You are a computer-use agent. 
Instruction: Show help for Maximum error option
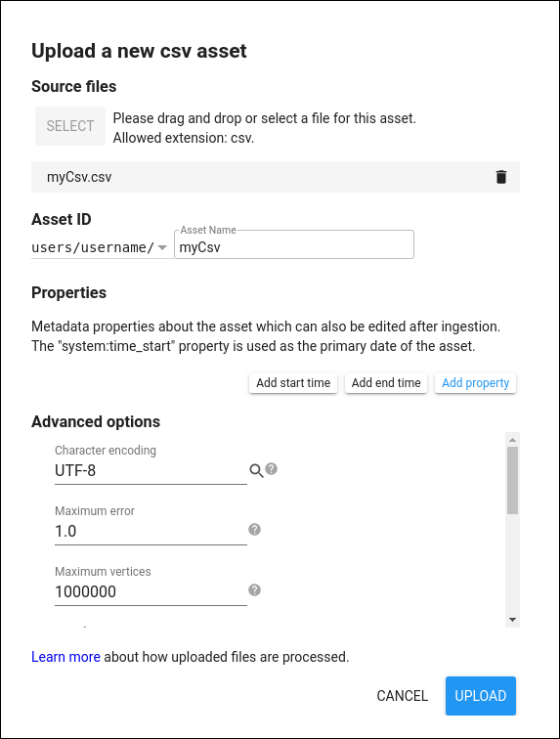click(x=254, y=529)
